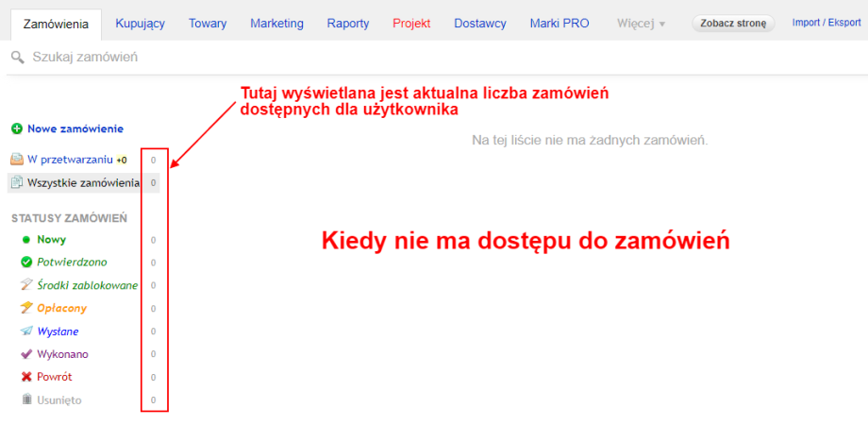This screenshot has width=868, height=425.
Task: Click the 'W przetwarzaniu' inbox icon
Action: [17, 160]
